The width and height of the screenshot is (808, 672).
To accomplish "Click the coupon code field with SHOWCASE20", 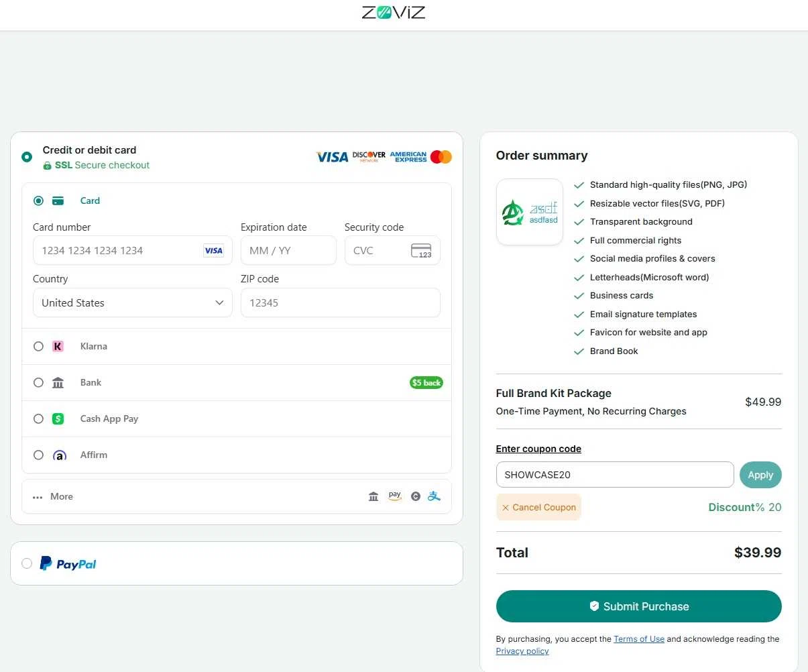I will pyautogui.click(x=615, y=475).
